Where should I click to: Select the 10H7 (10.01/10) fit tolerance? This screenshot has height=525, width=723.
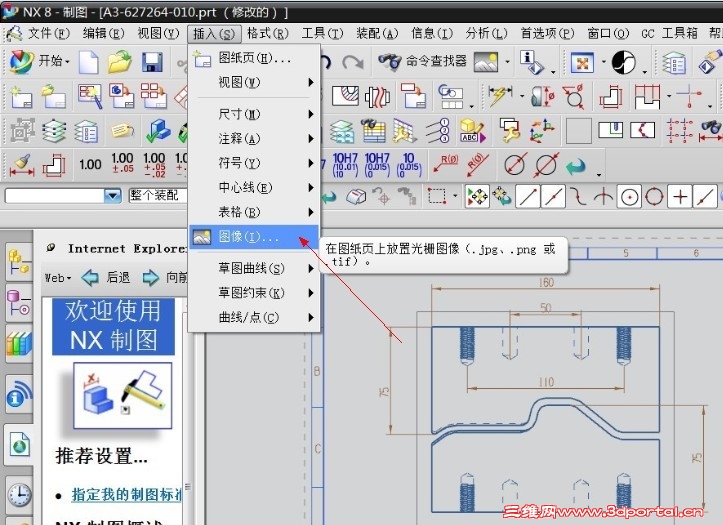pos(345,165)
